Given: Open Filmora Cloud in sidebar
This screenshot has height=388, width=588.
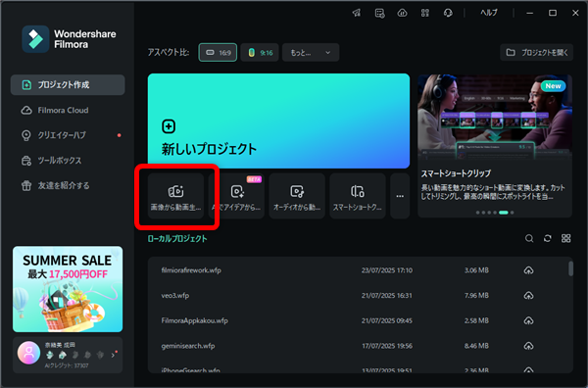Looking at the screenshot, I should point(68,110).
